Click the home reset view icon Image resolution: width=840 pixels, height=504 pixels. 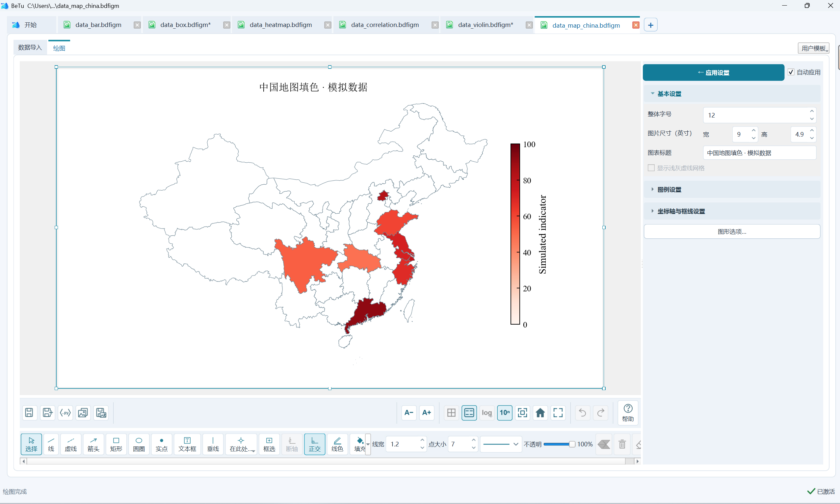(540, 412)
